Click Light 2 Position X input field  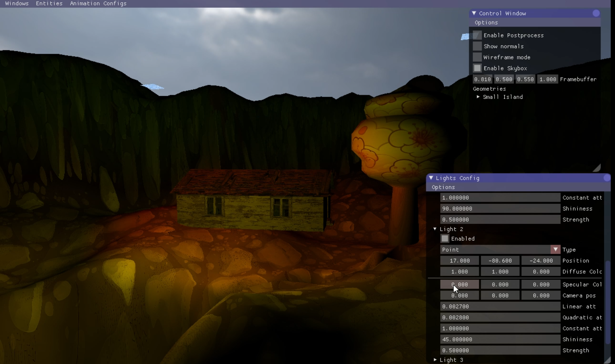(459, 261)
